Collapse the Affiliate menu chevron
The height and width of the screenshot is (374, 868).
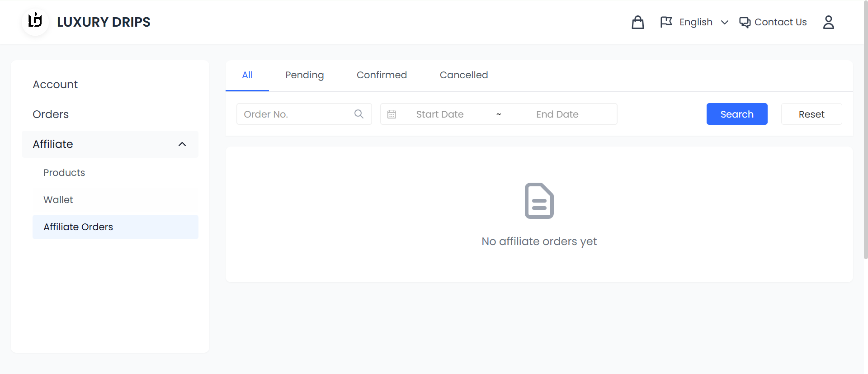pos(182,144)
